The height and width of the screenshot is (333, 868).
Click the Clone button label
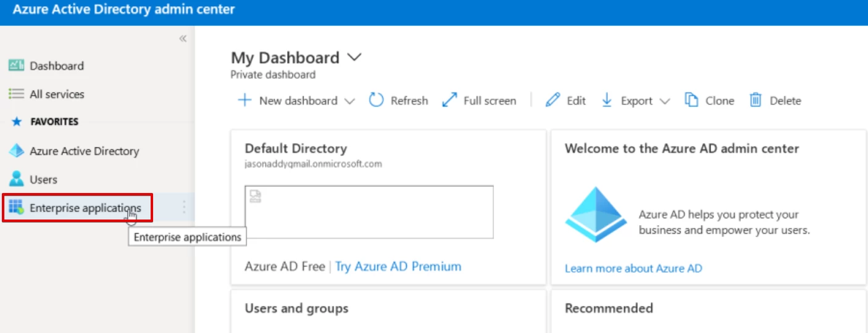(720, 101)
